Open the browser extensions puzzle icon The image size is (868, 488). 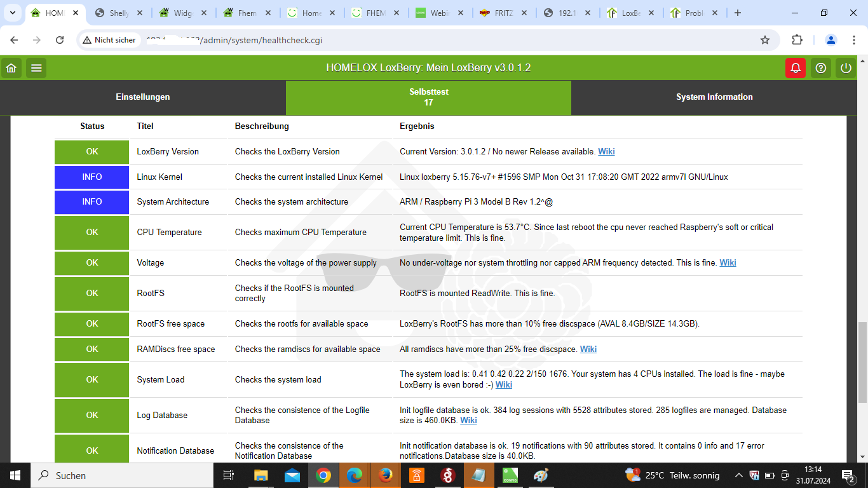click(797, 40)
